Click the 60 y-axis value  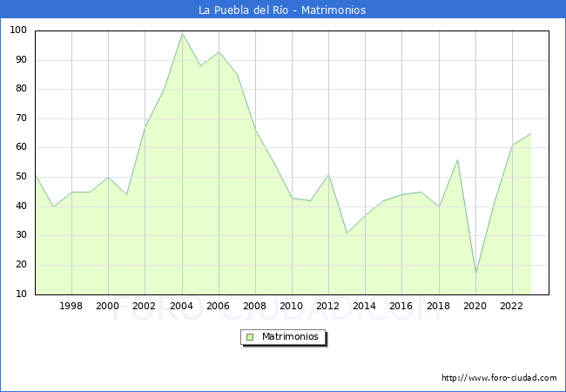[x=21, y=147]
